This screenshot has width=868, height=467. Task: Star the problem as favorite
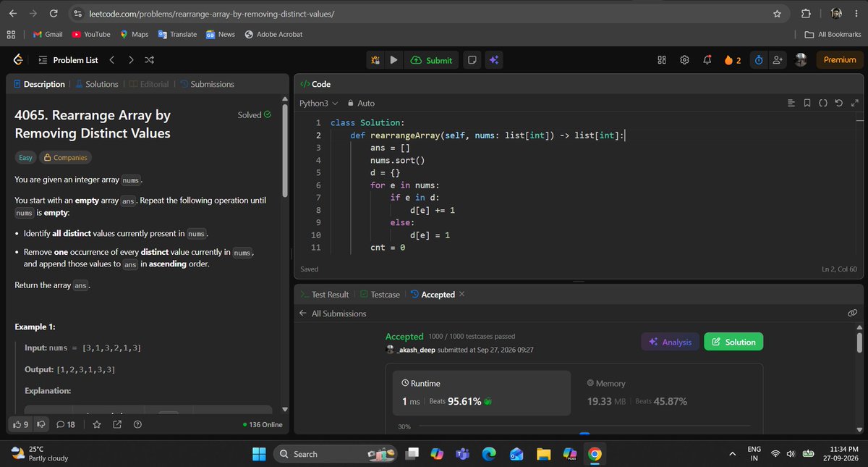(x=97, y=424)
